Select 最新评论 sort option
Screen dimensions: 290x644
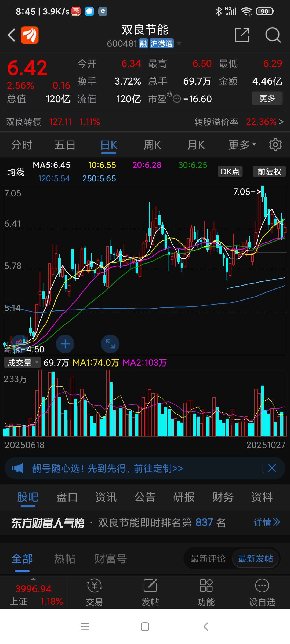tap(208, 559)
